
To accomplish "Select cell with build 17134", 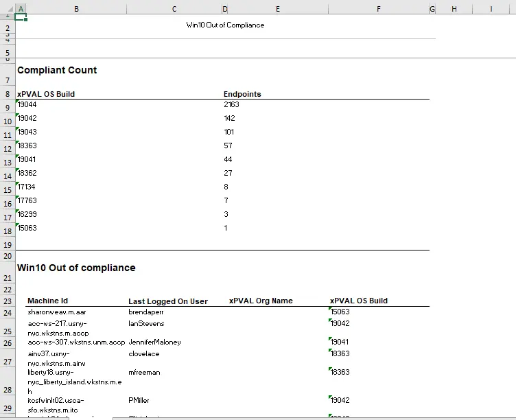I will [26, 187].
